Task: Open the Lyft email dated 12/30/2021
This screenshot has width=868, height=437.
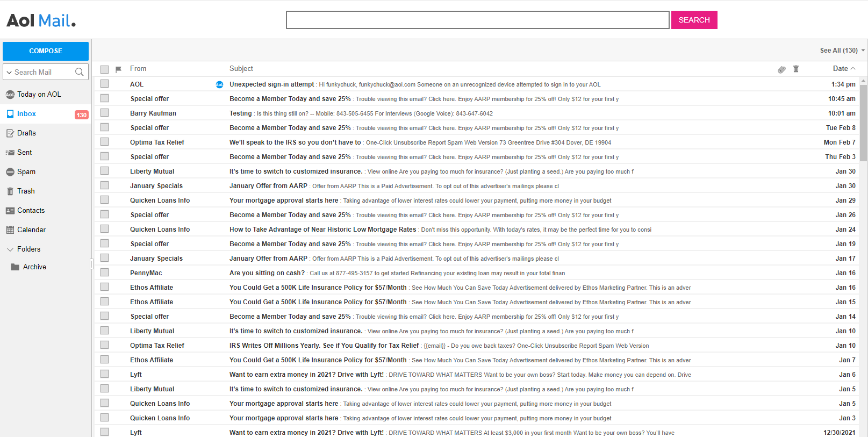Action: (477, 432)
